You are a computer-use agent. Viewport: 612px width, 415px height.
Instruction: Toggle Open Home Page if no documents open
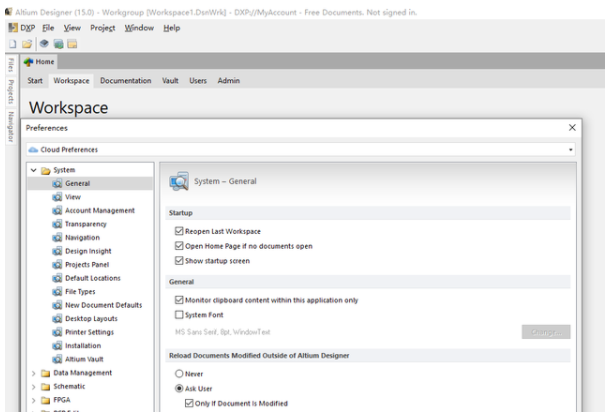click(179, 246)
